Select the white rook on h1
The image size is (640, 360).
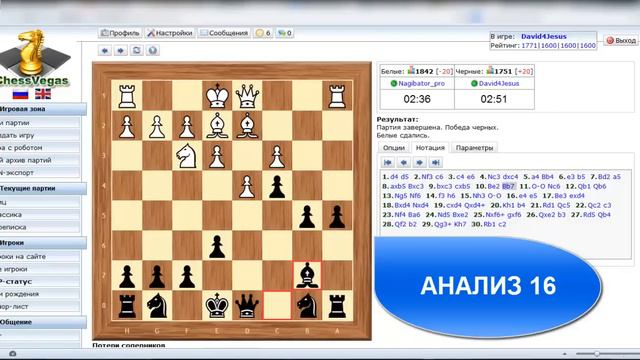tap(127, 97)
